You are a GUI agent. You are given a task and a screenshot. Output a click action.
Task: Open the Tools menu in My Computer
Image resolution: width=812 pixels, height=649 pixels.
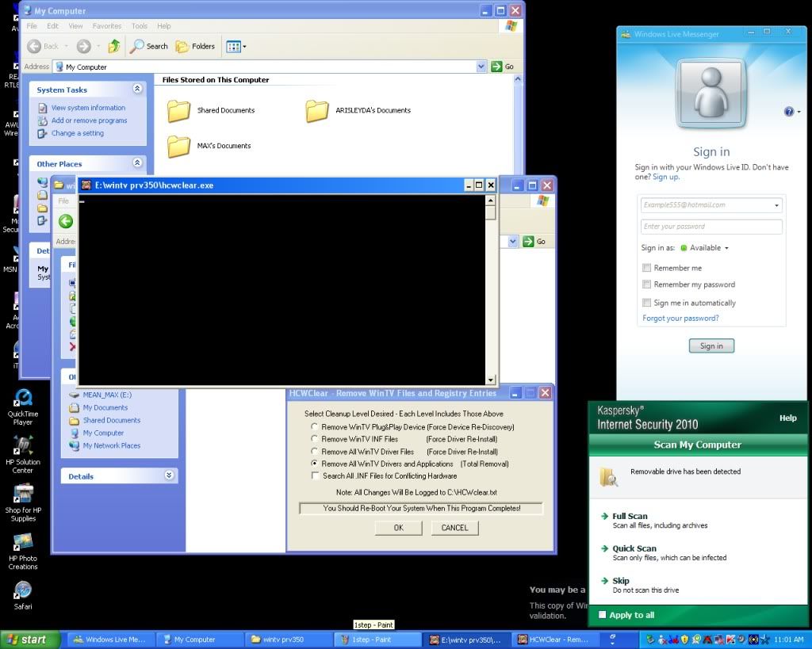(x=140, y=26)
